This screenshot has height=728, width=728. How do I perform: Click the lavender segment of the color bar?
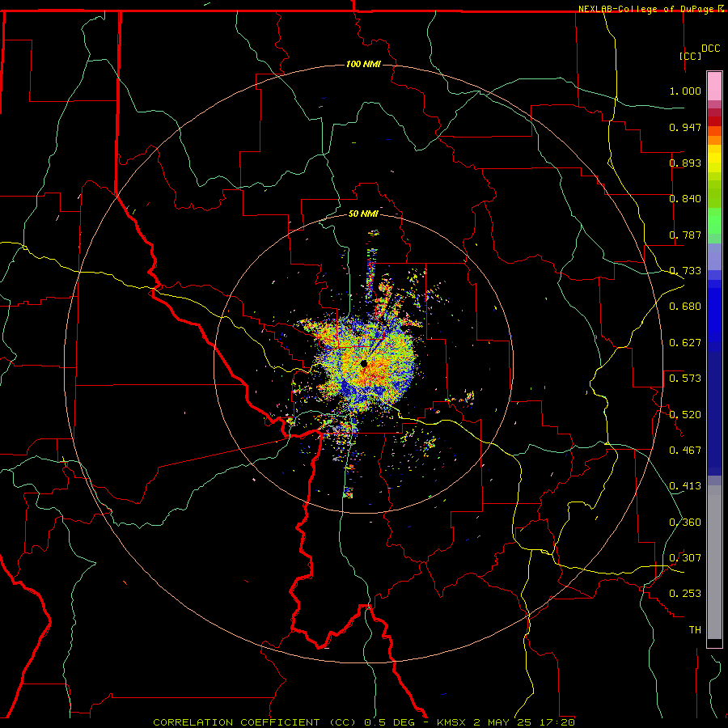tap(714, 256)
